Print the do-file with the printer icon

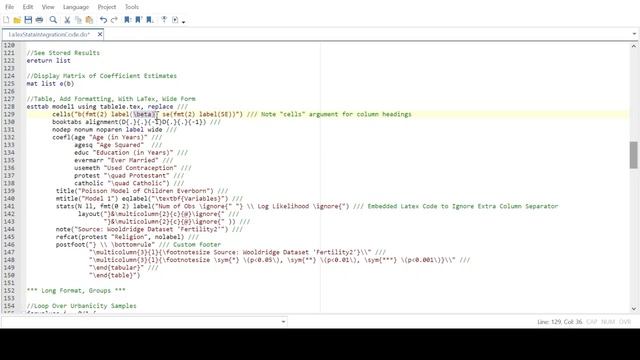pos(39,20)
